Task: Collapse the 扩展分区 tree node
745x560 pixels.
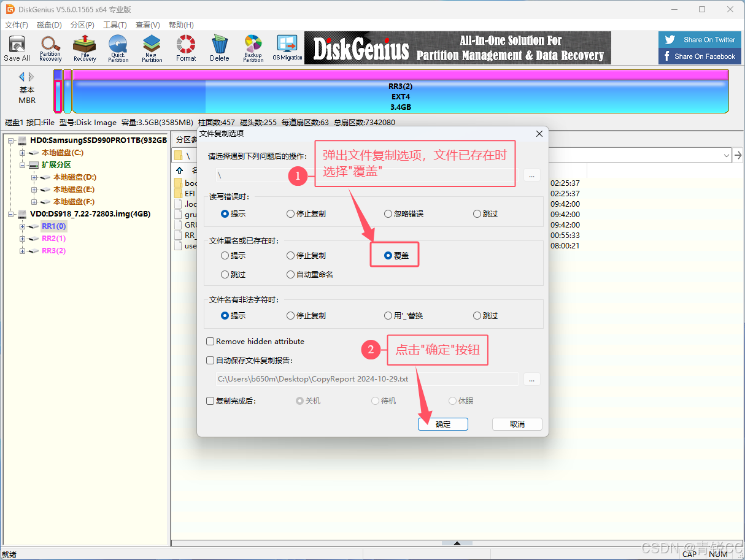Action: point(23,165)
